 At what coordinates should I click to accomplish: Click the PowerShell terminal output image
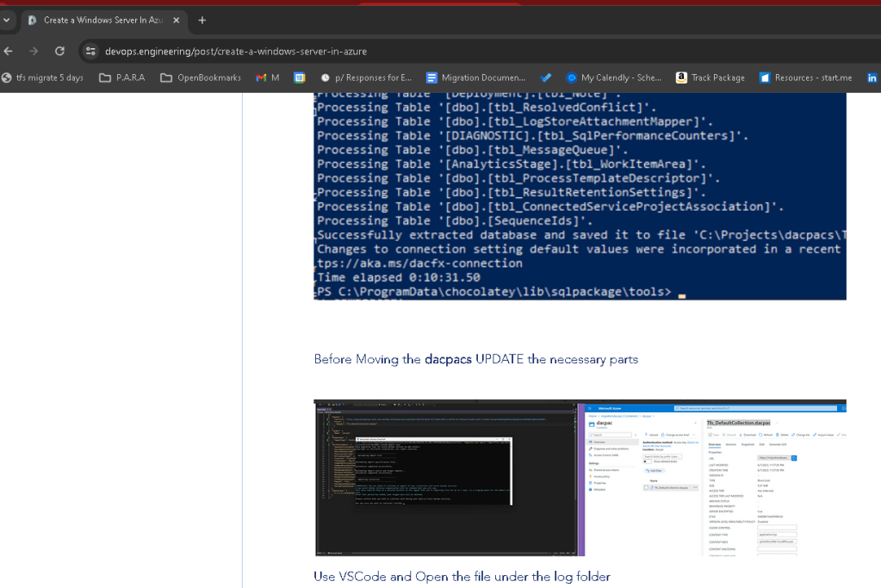(580, 196)
